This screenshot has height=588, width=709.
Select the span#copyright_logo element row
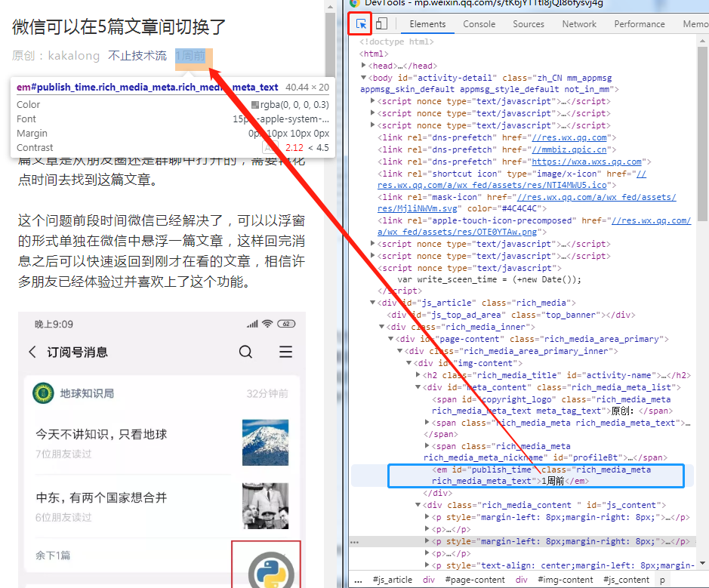pyautogui.click(x=552, y=405)
